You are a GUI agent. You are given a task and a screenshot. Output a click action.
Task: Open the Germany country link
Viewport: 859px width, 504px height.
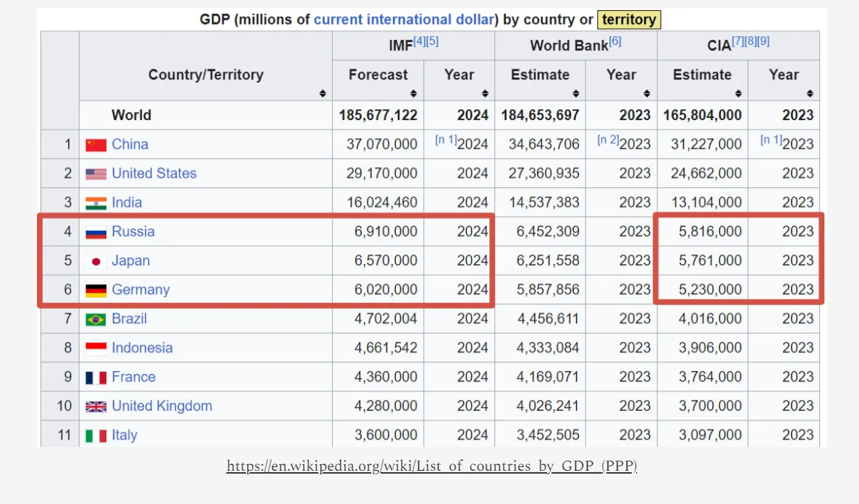141,289
